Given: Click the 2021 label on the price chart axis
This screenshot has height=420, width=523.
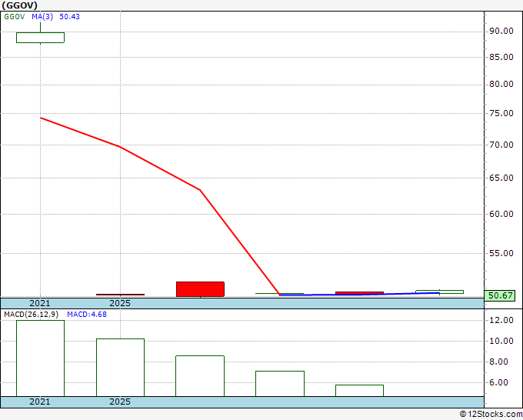Looking at the screenshot, I should 40,303.
